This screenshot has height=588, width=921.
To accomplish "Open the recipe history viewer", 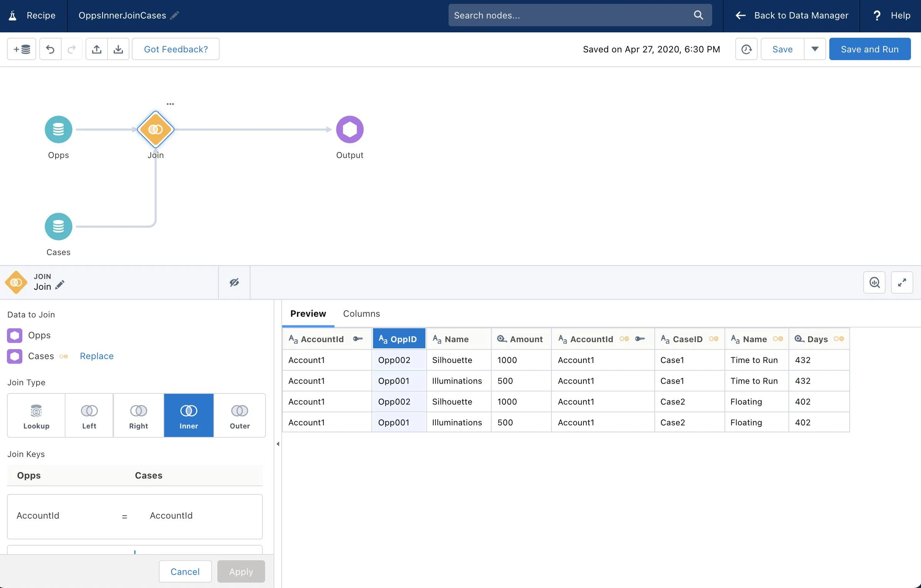I will (x=746, y=48).
